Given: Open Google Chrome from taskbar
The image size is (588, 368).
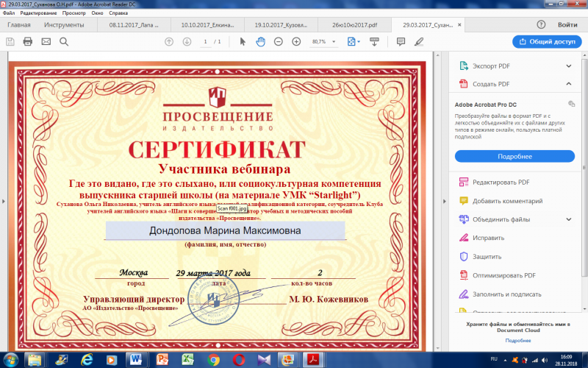Looking at the screenshot, I should [x=213, y=360].
